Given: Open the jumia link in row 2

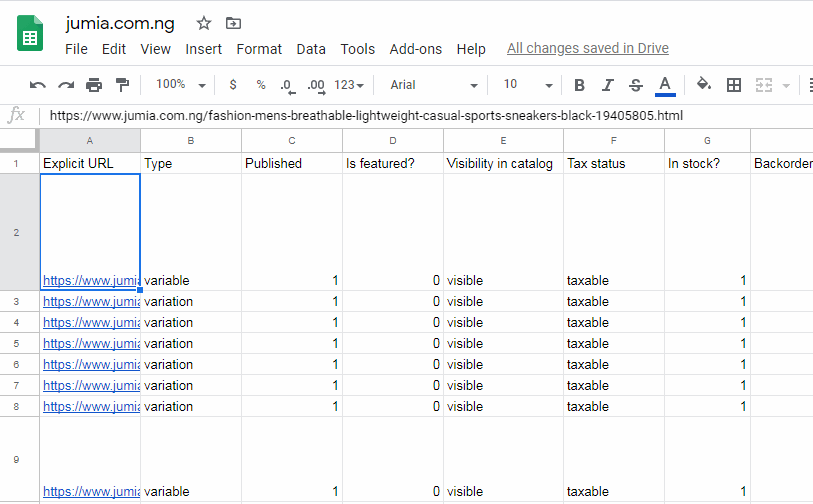Looking at the screenshot, I should (x=91, y=281).
